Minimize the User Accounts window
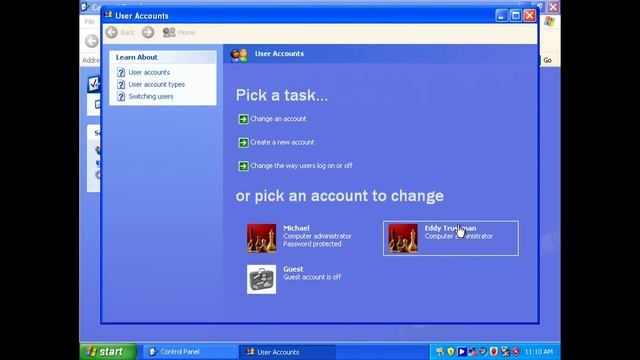 point(502,16)
